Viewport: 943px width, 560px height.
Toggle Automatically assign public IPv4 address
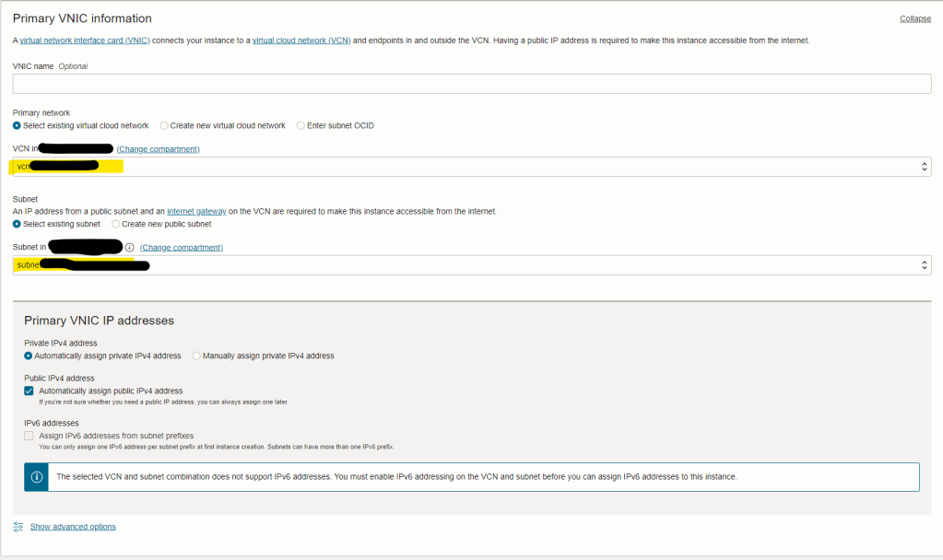[29, 391]
